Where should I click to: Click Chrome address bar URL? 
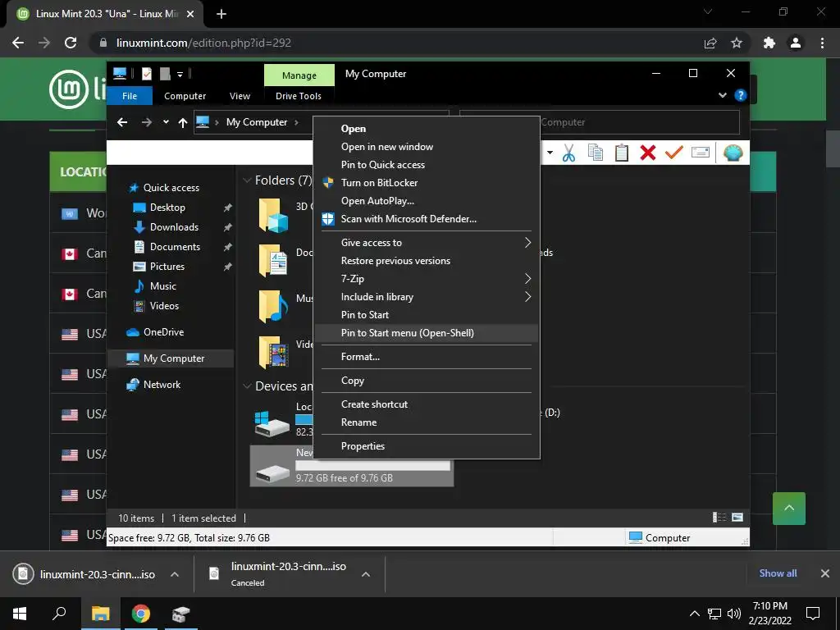point(203,43)
